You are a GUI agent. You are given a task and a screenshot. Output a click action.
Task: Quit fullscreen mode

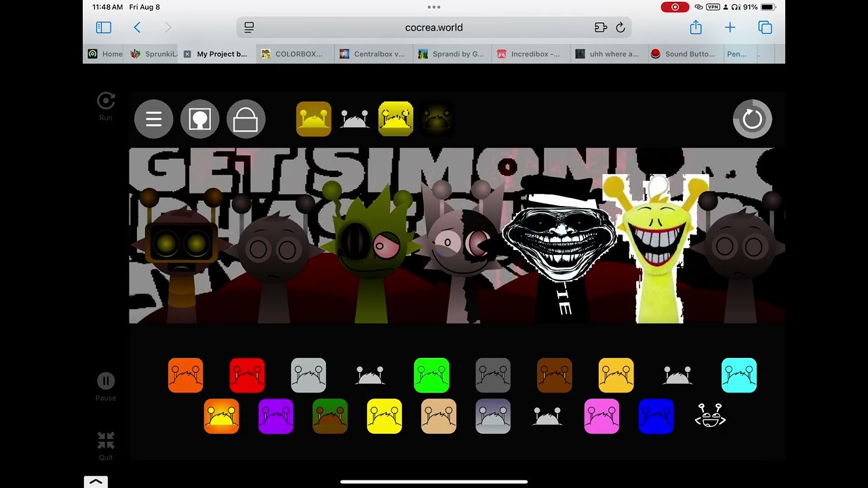[106, 445]
